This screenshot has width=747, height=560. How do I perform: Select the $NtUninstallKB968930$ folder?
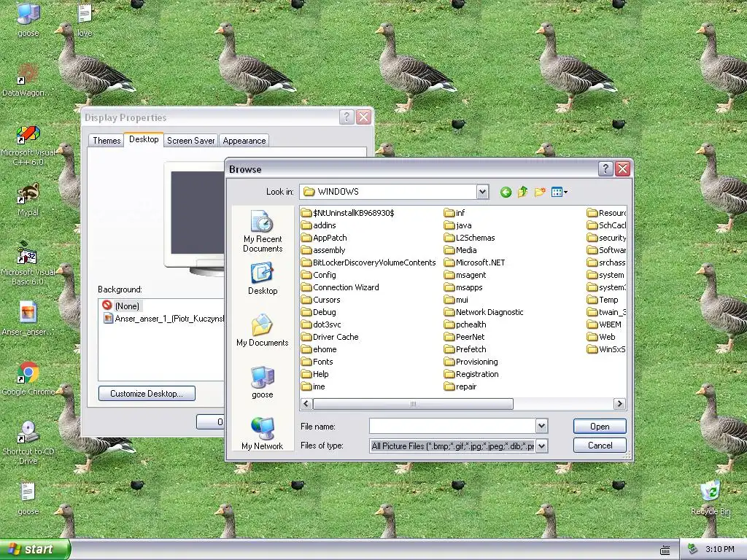[348, 213]
